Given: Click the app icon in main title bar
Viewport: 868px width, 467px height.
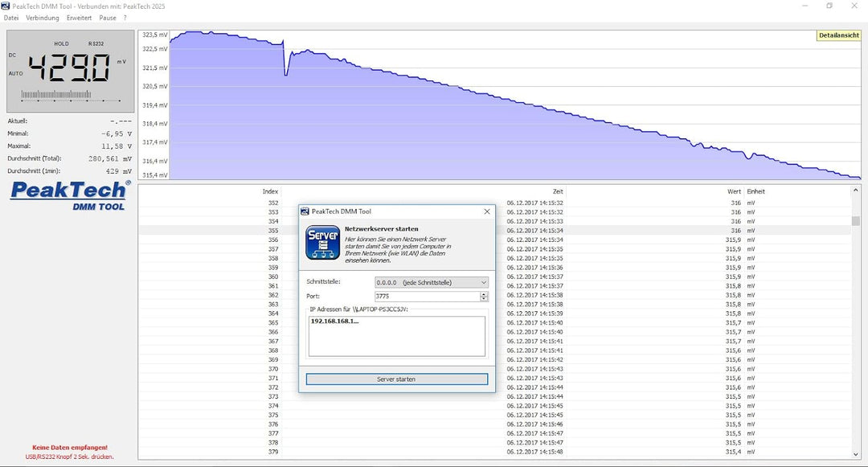Looking at the screenshot, I should (x=6, y=6).
